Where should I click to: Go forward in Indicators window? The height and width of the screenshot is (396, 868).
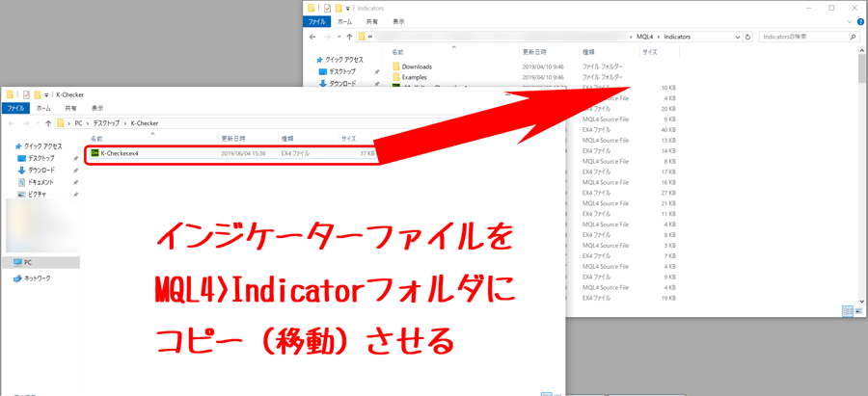click(327, 37)
